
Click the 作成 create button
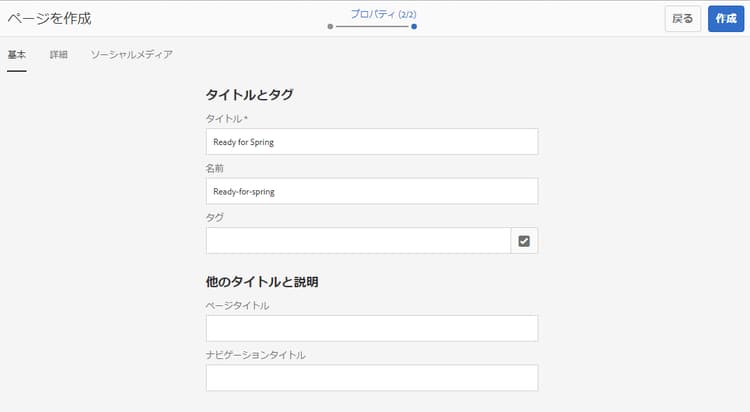[x=726, y=19]
